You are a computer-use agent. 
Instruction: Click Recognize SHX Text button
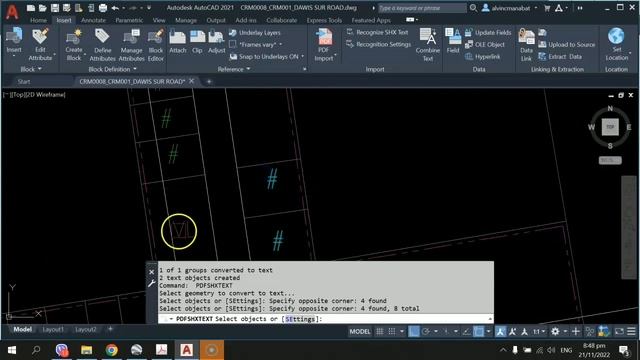pos(377,32)
